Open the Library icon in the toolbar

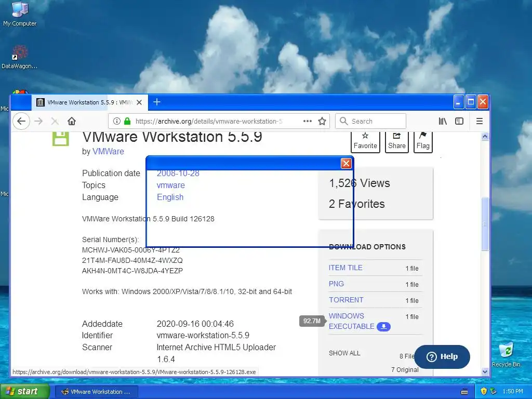pos(443,121)
